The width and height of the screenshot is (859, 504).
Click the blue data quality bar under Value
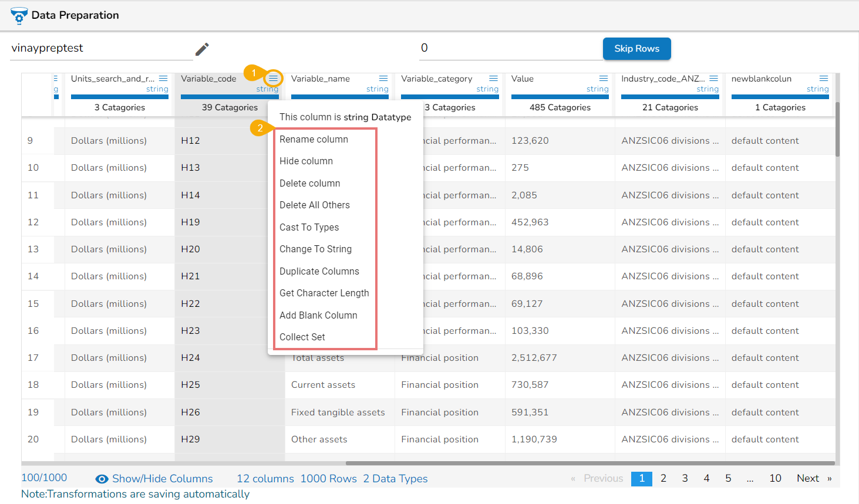[560, 97]
